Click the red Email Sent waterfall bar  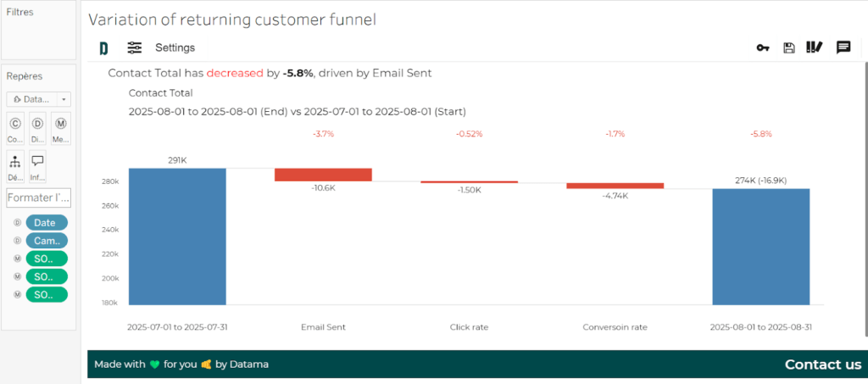(323, 175)
